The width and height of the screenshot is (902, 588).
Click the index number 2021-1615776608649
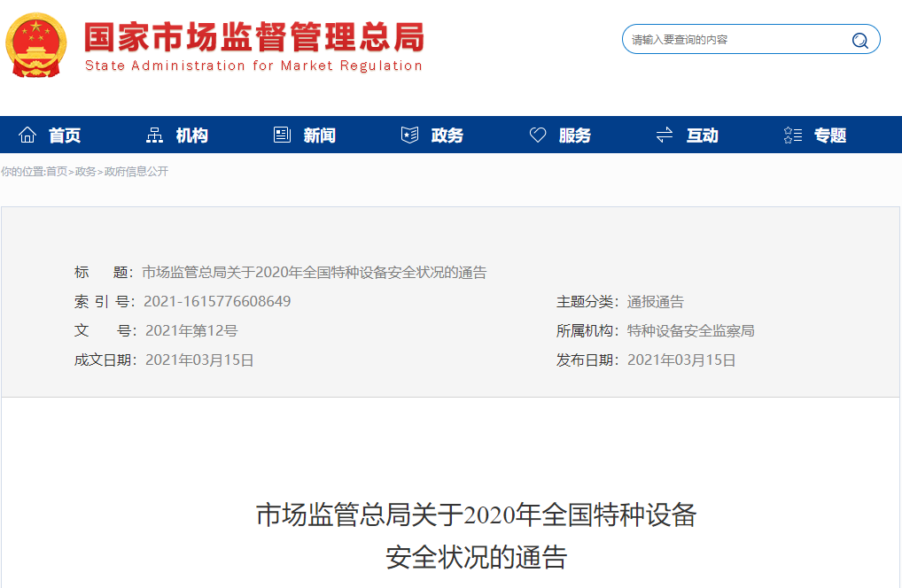tap(217, 301)
